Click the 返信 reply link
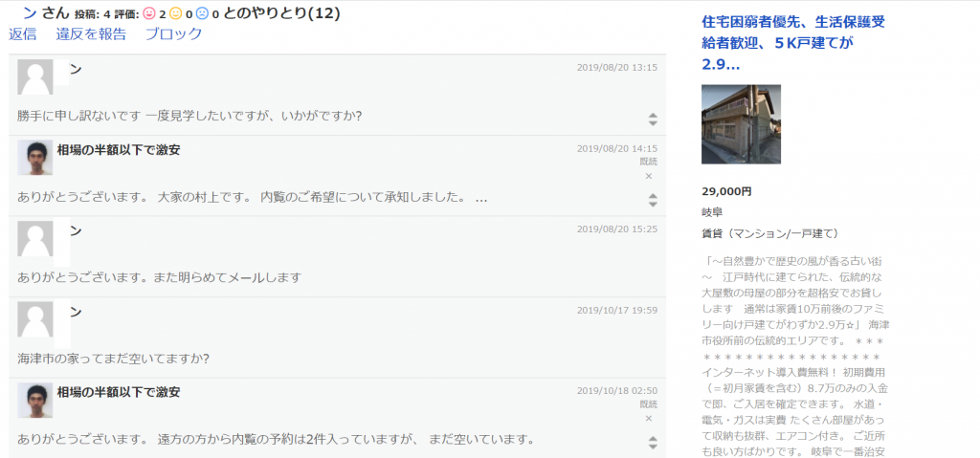Image resolution: width=980 pixels, height=458 pixels. (x=23, y=34)
